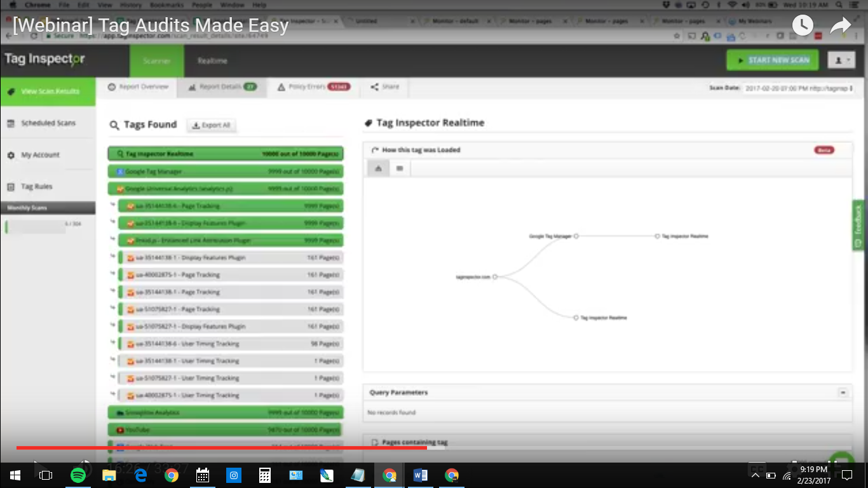This screenshot has height=488, width=868.
Task: Open the Policy Errors tab
Action: [314, 87]
